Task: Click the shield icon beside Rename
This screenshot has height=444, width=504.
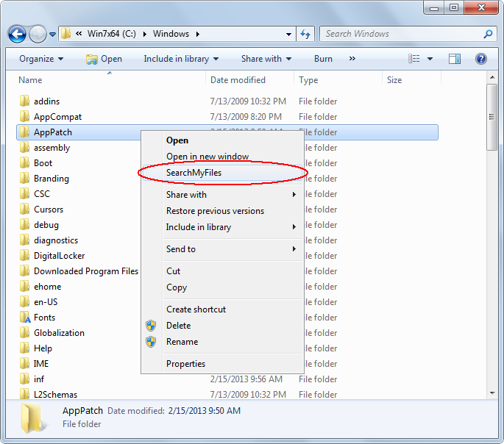Action: click(151, 342)
